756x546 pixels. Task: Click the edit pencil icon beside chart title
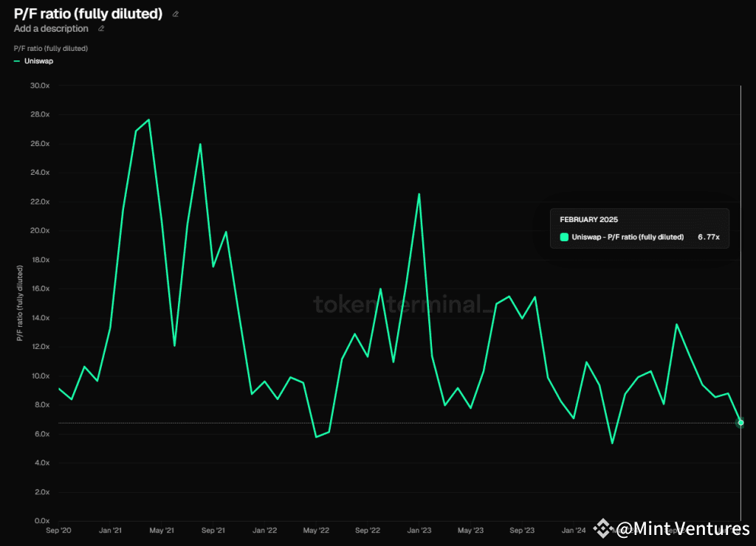[176, 15]
